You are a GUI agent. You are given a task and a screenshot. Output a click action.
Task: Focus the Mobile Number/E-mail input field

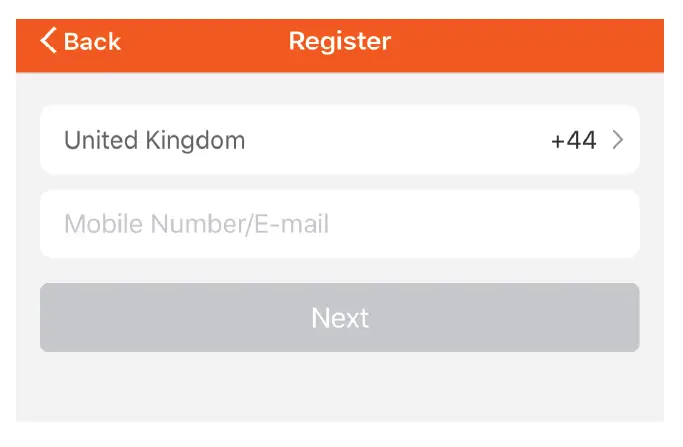(339, 224)
